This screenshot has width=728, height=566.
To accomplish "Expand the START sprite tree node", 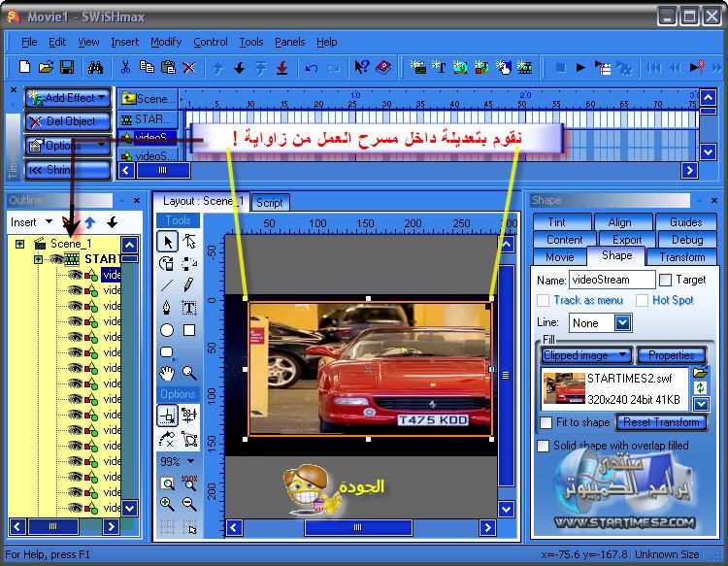I will click(x=39, y=259).
